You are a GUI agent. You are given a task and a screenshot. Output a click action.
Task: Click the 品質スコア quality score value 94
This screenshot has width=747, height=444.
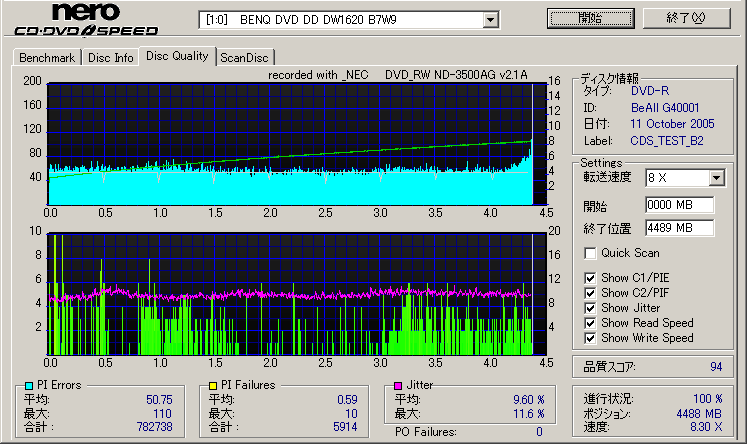(716, 366)
